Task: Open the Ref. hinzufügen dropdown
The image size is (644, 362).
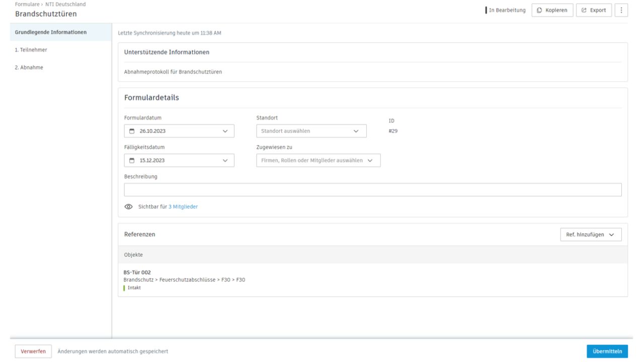Action: (591, 235)
